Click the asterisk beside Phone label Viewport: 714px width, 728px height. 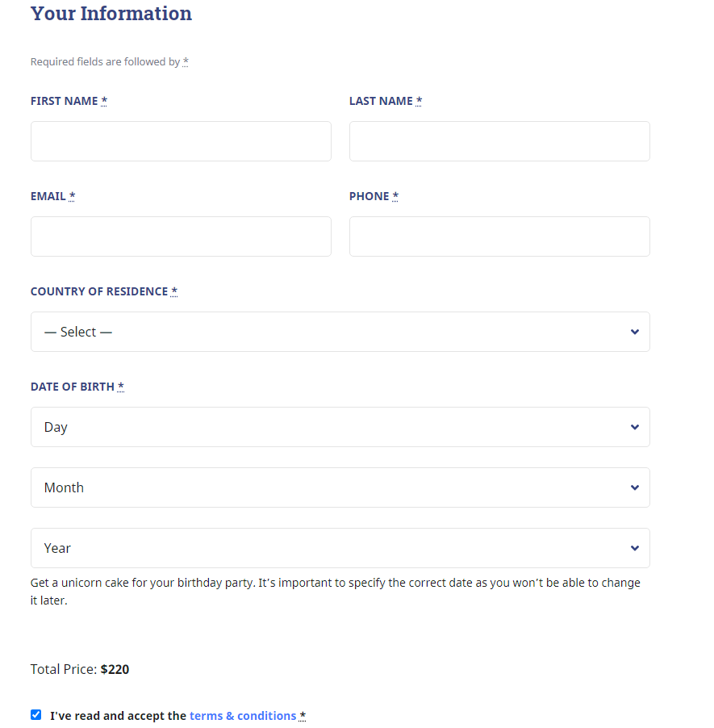(x=395, y=196)
